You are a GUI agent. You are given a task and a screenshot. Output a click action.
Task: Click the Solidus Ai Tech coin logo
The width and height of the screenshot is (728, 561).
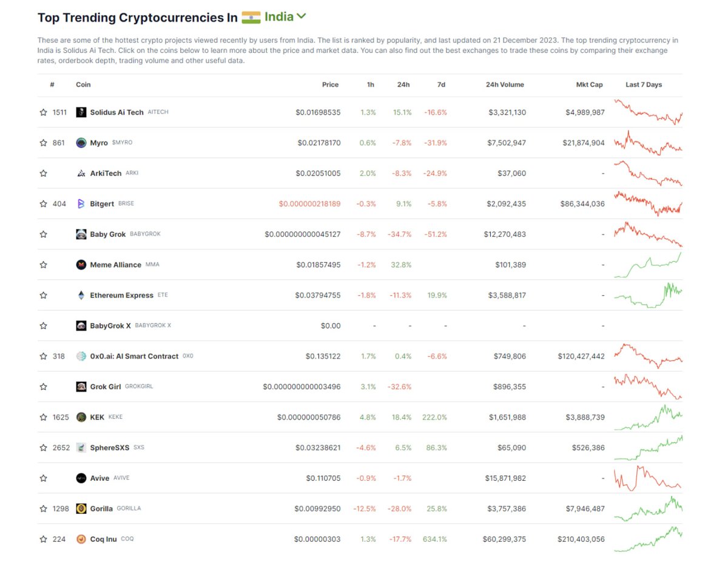81,112
